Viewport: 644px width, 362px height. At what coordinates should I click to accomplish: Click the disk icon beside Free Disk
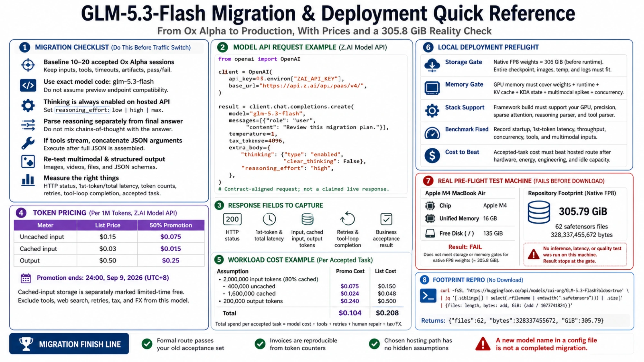[x=430, y=233]
